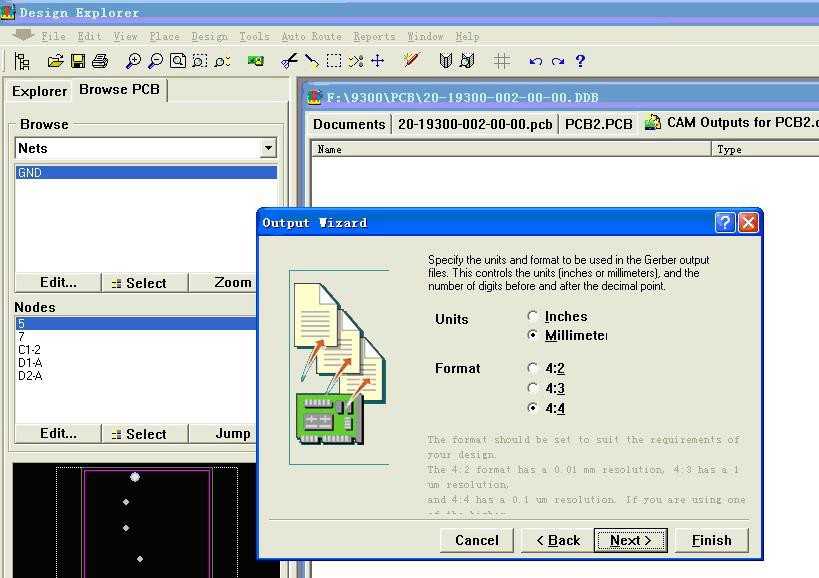The width and height of the screenshot is (819, 578).
Task: Select the 4:2 format radio button
Action: point(532,368)
